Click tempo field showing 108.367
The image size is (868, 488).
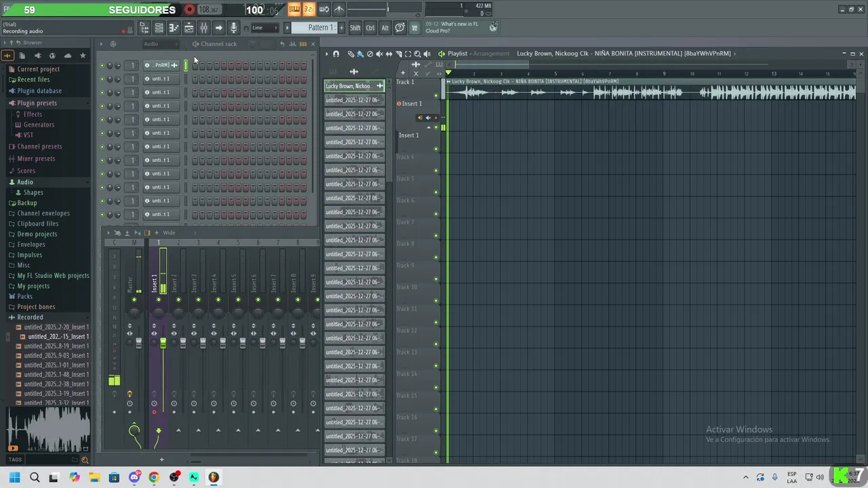pos(209,9)
